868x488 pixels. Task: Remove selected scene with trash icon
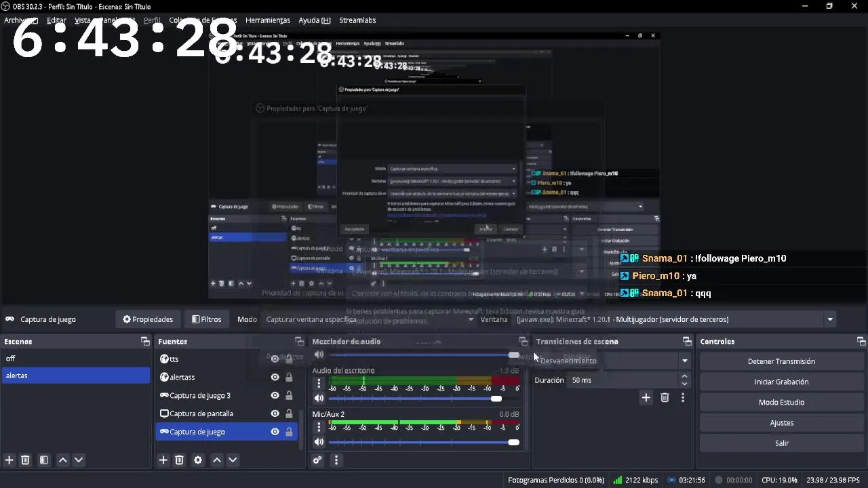tap(25, 460)
